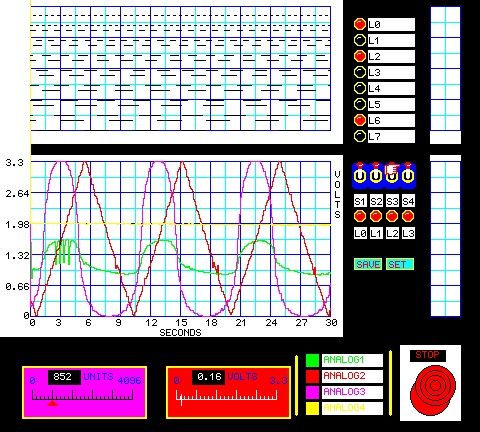Click the 0.16 volts value field
Screen dimensions: 480x432
(208, 377)
